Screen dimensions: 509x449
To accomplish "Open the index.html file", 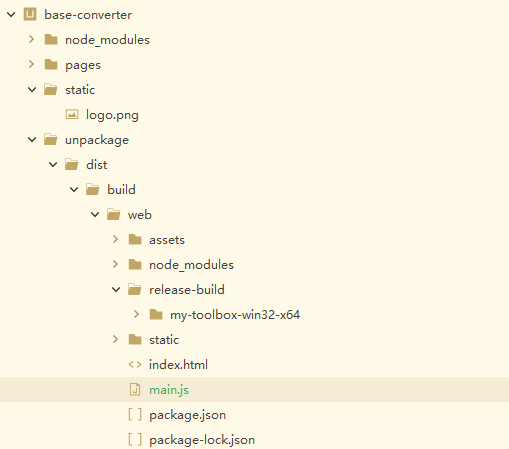I will (178, 365).
